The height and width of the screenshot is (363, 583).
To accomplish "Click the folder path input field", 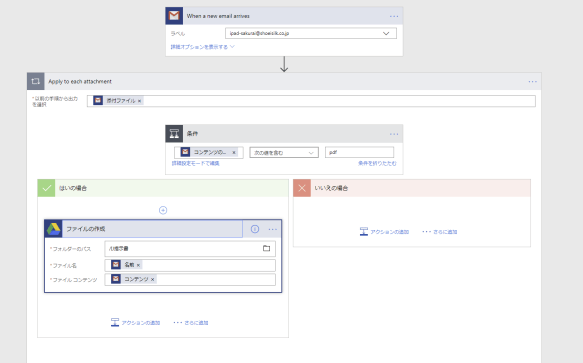I will (190, 248).
